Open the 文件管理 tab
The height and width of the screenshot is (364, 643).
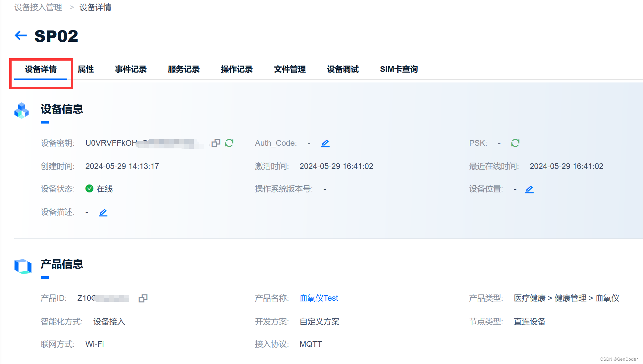290,69
